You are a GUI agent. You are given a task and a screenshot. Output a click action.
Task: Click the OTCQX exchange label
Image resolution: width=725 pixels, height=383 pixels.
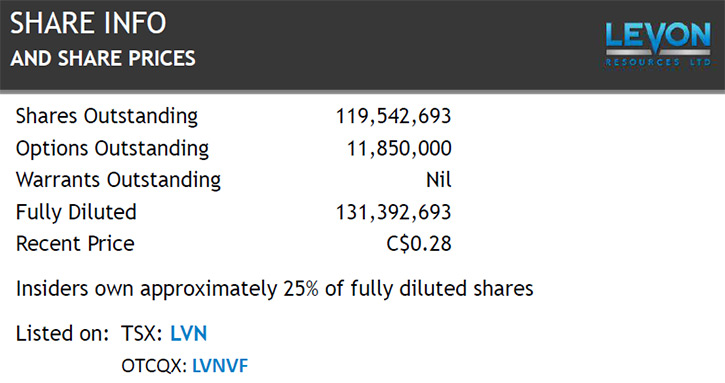pyautogui.click(x=154, y=366)
